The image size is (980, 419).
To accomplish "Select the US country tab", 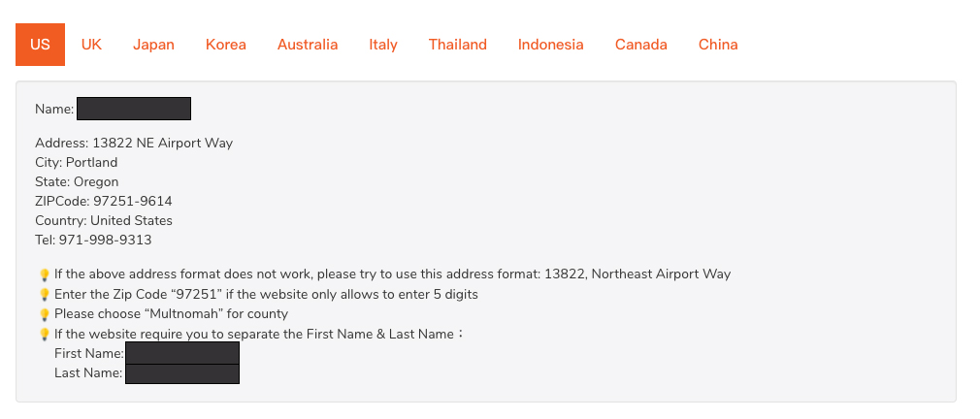I will [40, 45].
